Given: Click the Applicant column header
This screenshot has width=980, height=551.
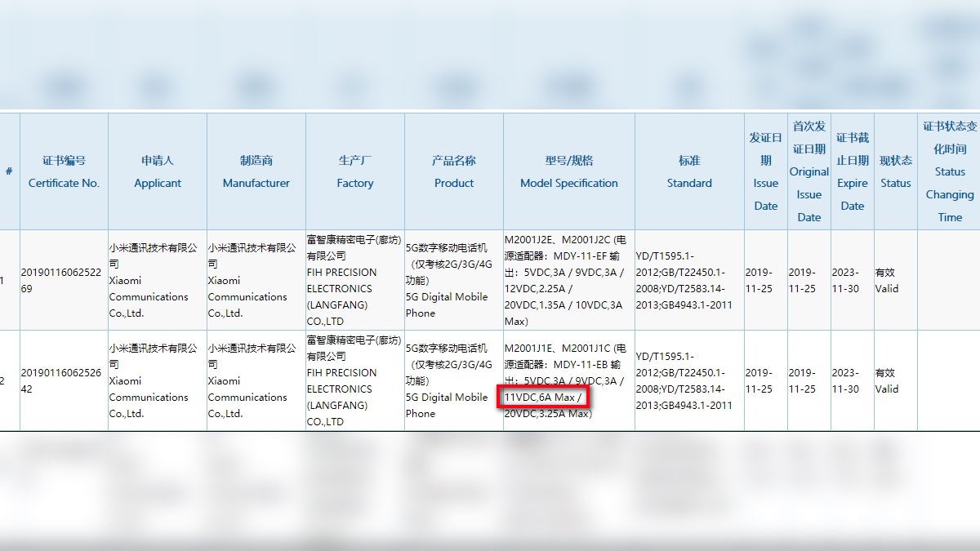Looking at the screenshot, I should pos(157,171).
